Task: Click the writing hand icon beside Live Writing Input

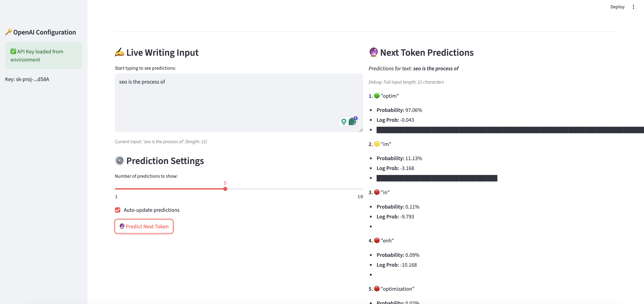Action: (119, 52)
